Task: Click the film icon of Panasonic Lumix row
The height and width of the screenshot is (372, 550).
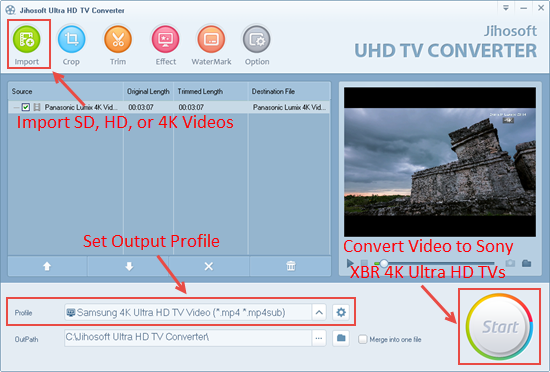Action: tap(37, 107)
